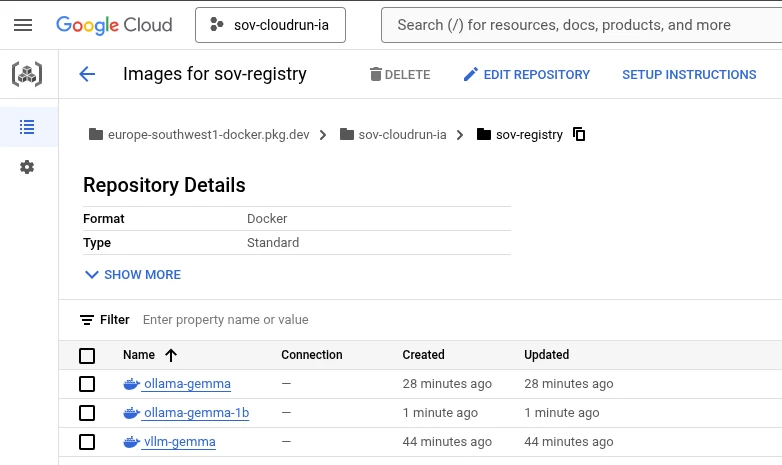
Task: Click the trash icon next to DELETE
Action: click(x=376, y=74)
